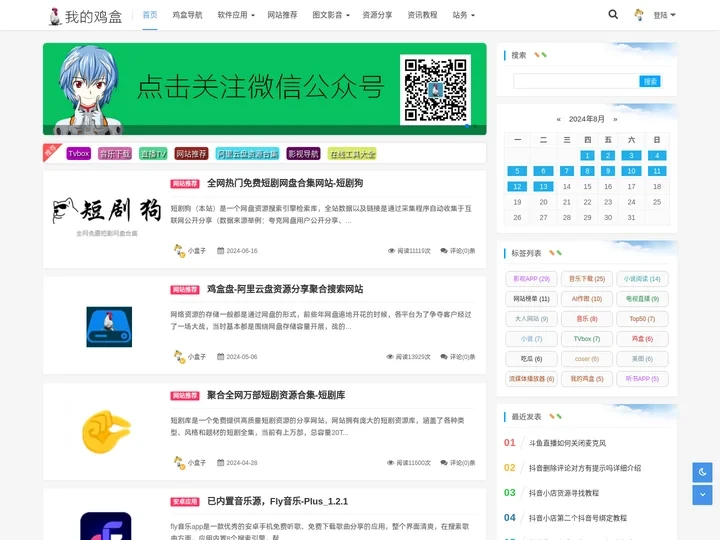Viewport: 720px width, 540px height.
Task: Select calendar date 13
Action: (543, 186)
